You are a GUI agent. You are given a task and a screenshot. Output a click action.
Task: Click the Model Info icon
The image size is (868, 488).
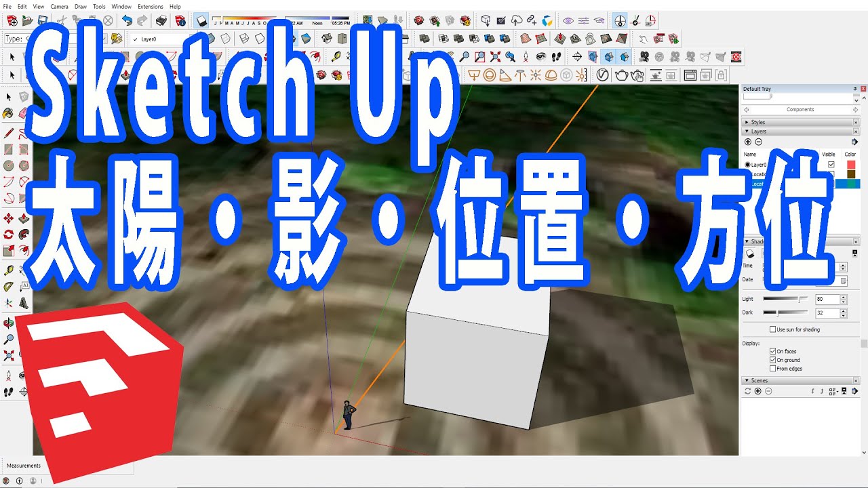pos(180,20)
